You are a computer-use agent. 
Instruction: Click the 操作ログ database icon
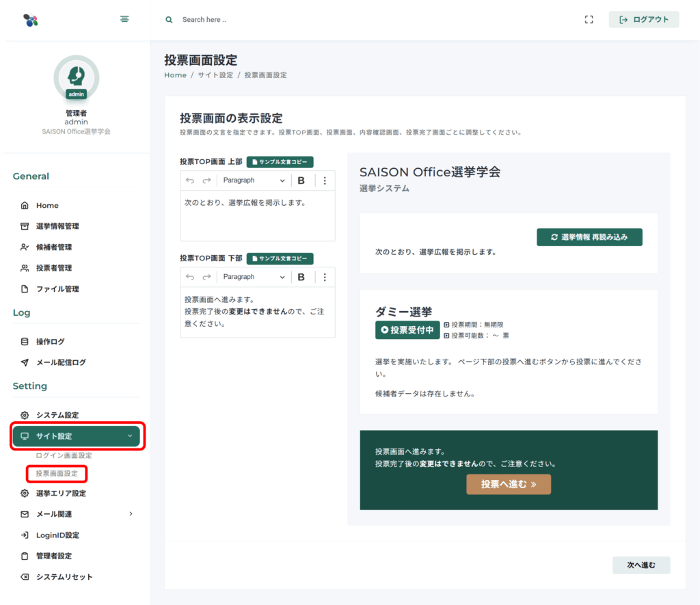(25, 342)
